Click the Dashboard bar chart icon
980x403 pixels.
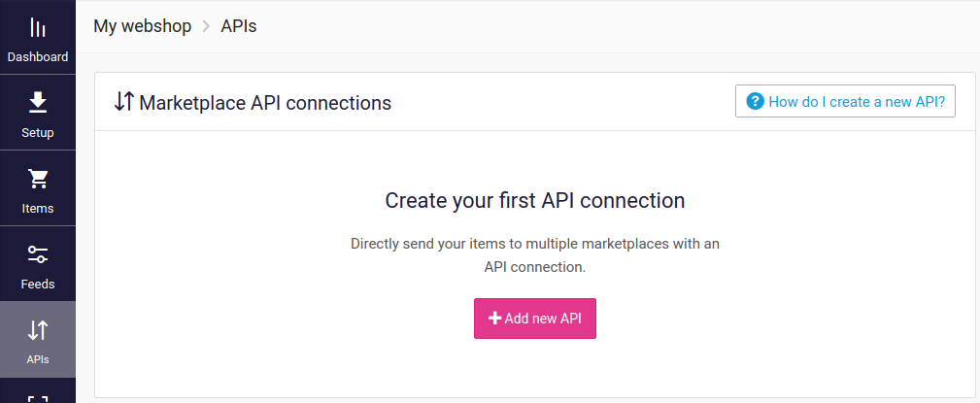(38, 28)
